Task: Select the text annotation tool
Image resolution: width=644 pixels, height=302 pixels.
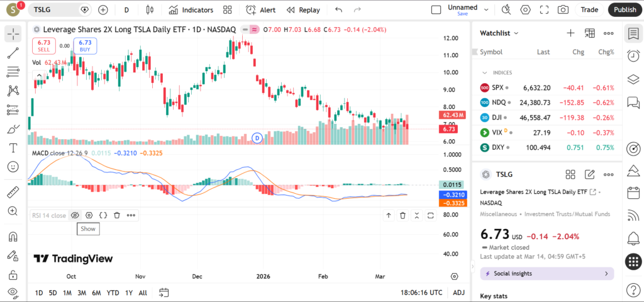Action: point(13,148)
